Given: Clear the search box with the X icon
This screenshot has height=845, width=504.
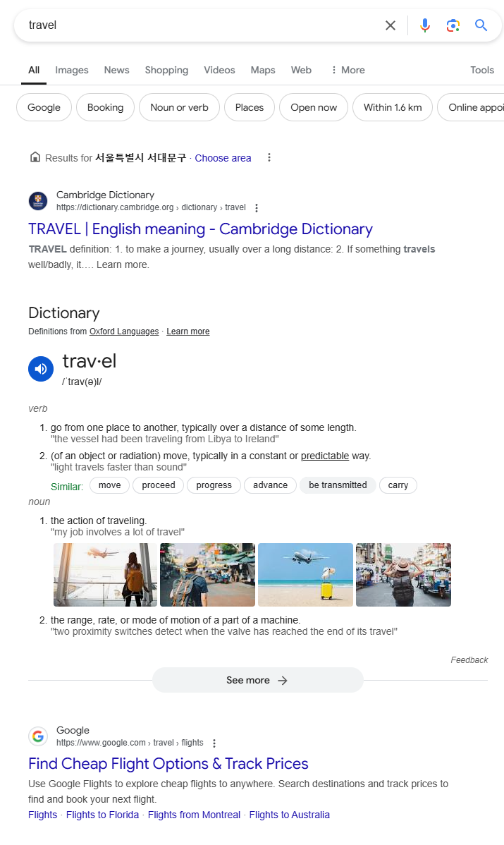Looking at the screenshot, I should pos(391,25).
